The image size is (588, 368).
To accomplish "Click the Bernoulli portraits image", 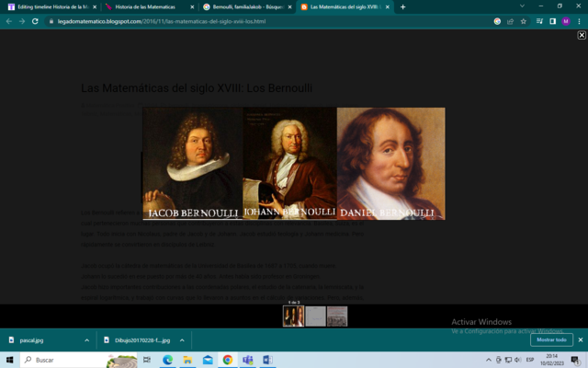I will click(294, 164).
